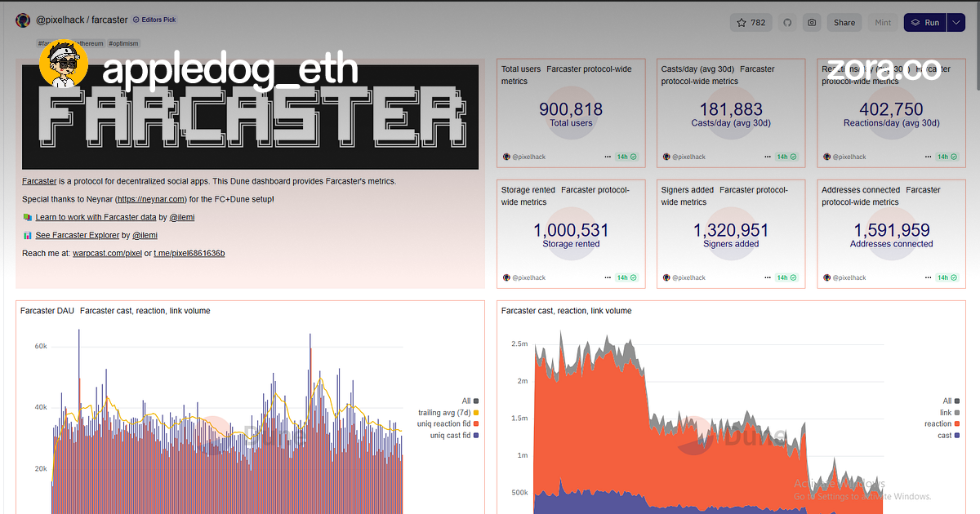Click the 'link' gray legend color swatch
Image resolution: width=980 pixels, height=514 pixels.
957,413
